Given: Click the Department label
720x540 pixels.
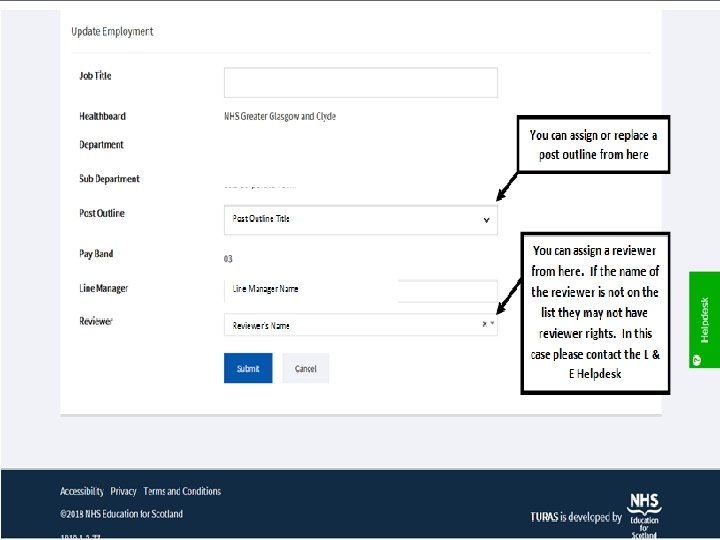Looking at the screenshot, I should (x=101, y=145).
